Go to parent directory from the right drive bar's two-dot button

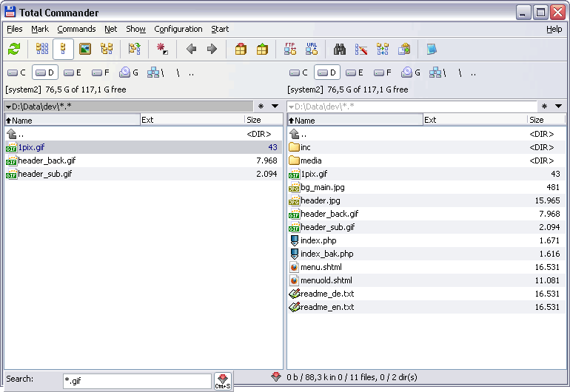(473, 73)
